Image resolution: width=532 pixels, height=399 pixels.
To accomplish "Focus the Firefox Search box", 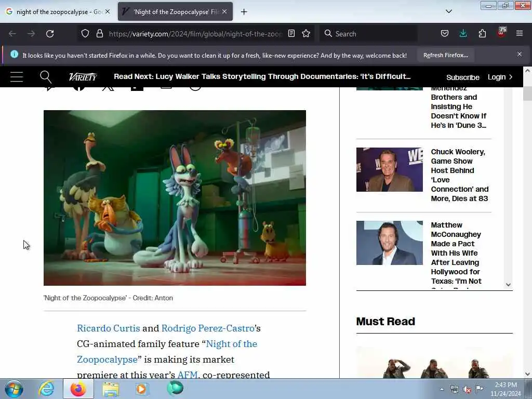I will coord(368,34).
